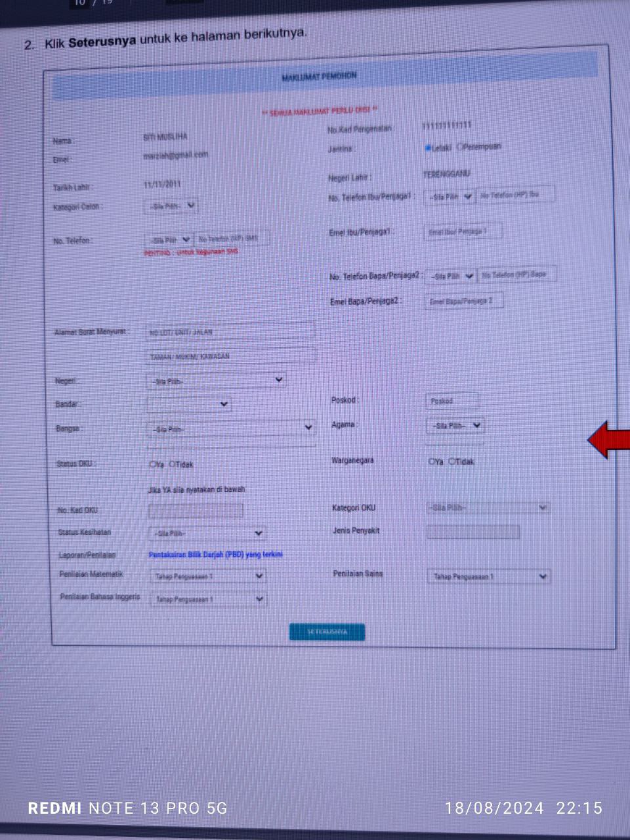Expand the Negeri dropdown list
The image size is (630, 840).
point(215,381)
